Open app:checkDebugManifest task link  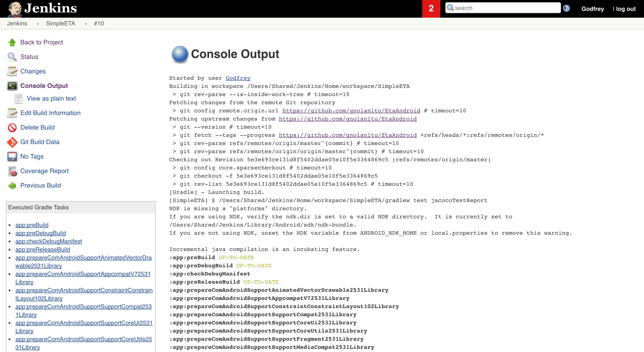click(x=49, y=241)
